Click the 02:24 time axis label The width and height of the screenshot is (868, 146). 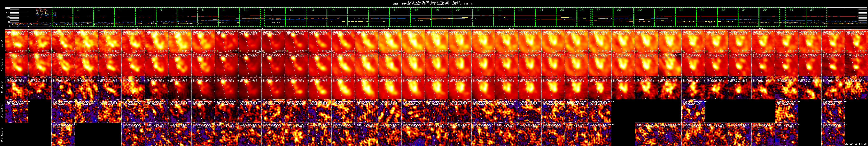click(x=387, y=28)
